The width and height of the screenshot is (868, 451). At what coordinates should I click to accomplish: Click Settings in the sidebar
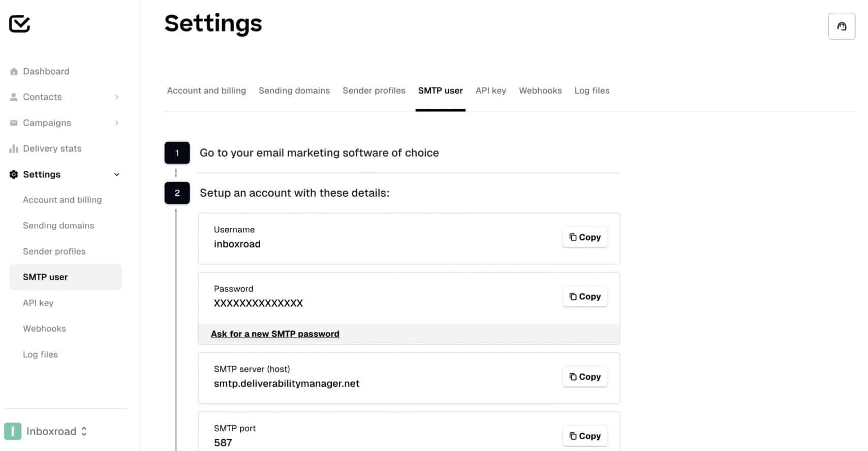click(42, 174)
